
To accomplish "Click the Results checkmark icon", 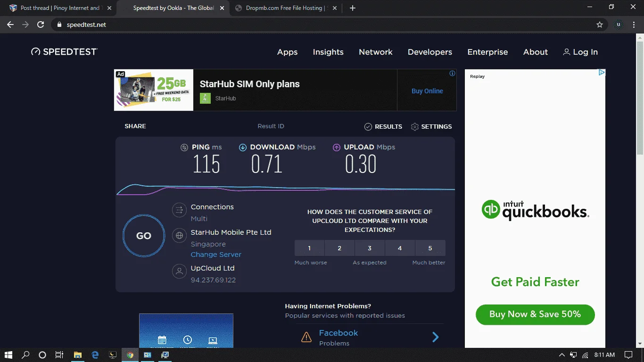I will tap(368, 126).
